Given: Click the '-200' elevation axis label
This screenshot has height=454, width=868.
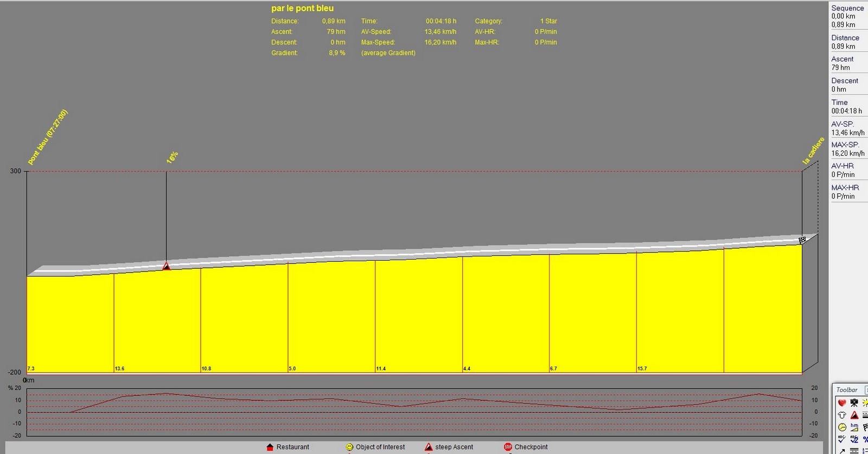Looking at the screenshot, I should pyautogui.click(x=14, y=373).
